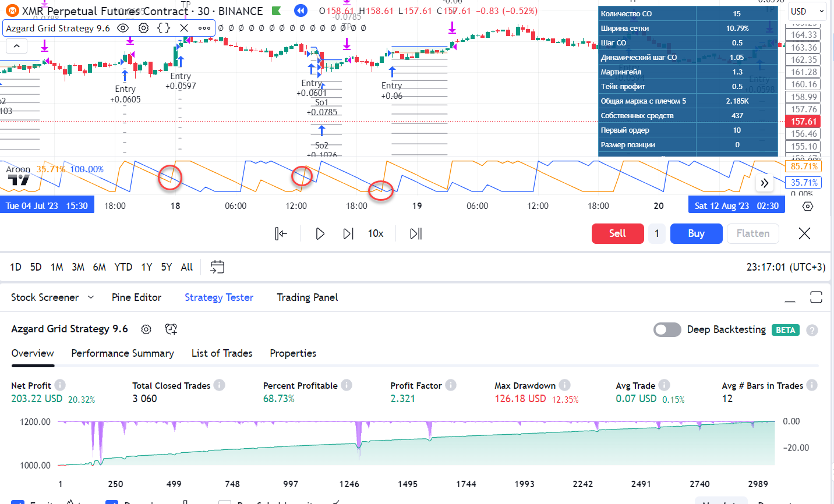Collapse the indicator legend chevron
The width and height of the screenshot is (834, 504).
16,45
